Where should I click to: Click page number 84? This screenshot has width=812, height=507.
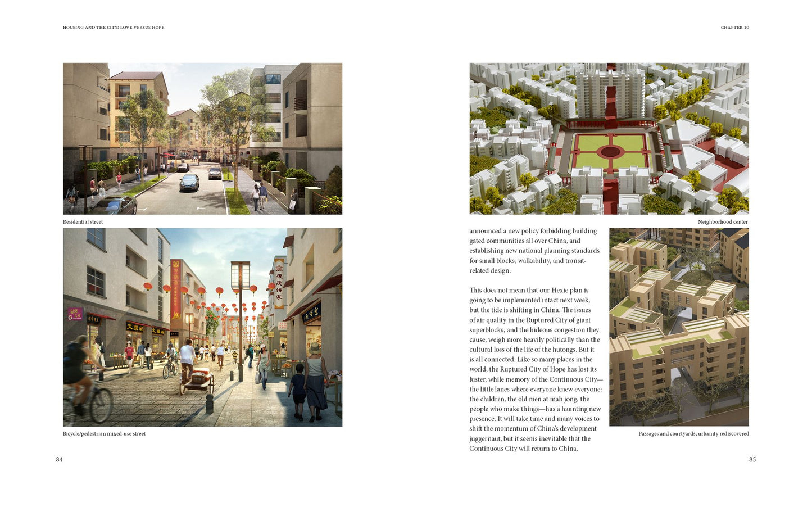59,460
